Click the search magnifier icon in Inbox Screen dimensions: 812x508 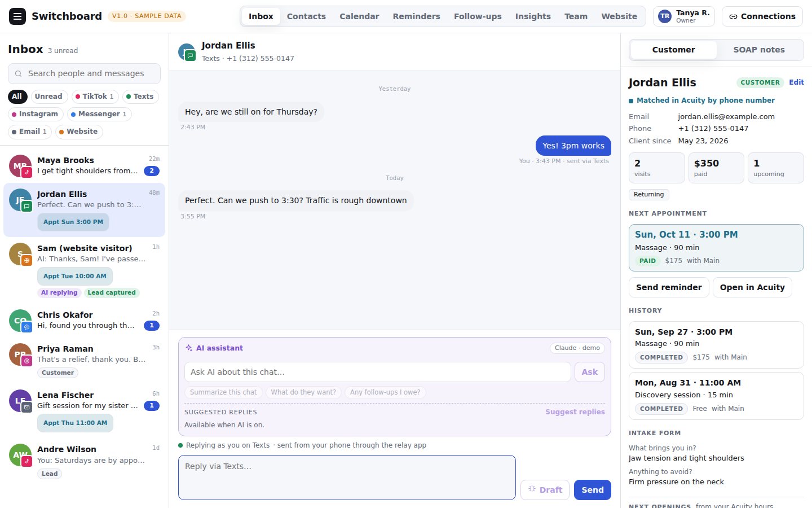click(x=19, y=73)
